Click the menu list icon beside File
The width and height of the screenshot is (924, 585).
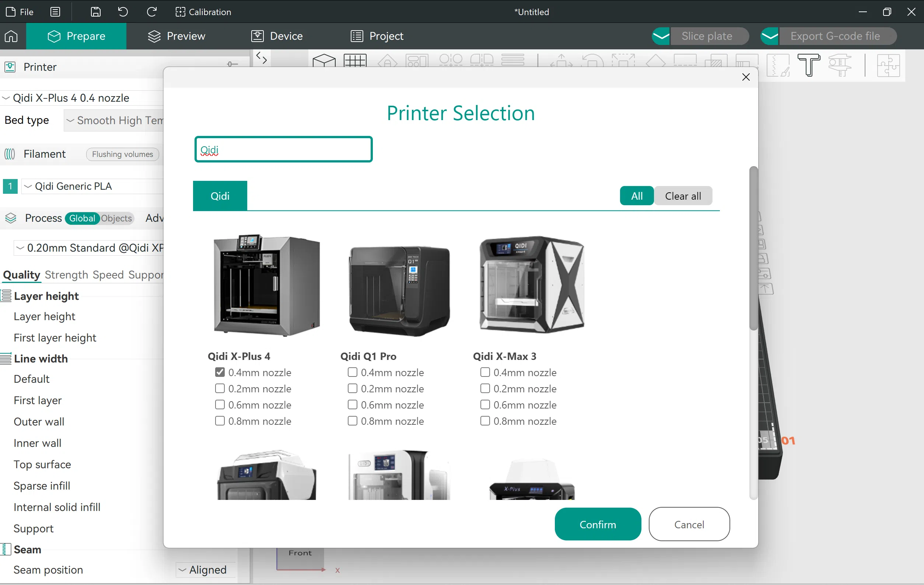[55, 12]
